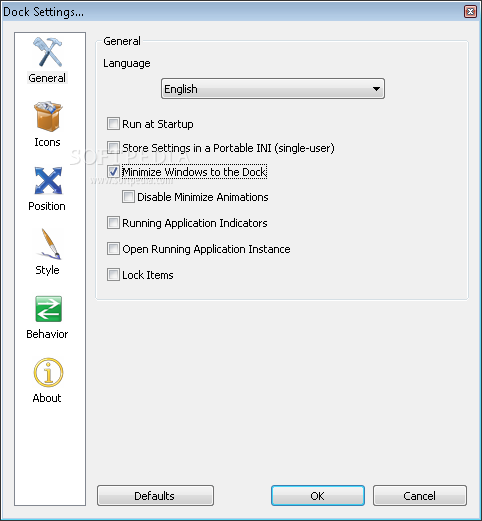This screenshot has width=482, height=521.
Task: Click the Cancel button
Action: (420, 496)
